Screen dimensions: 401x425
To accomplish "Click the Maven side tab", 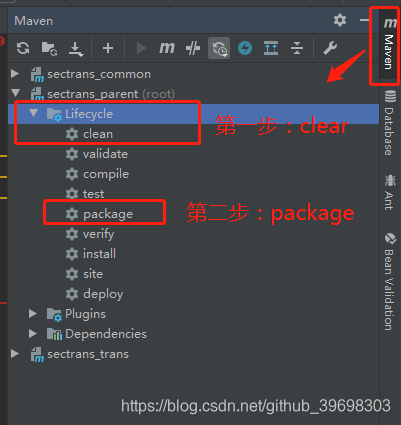I will (x=389, y=47).
